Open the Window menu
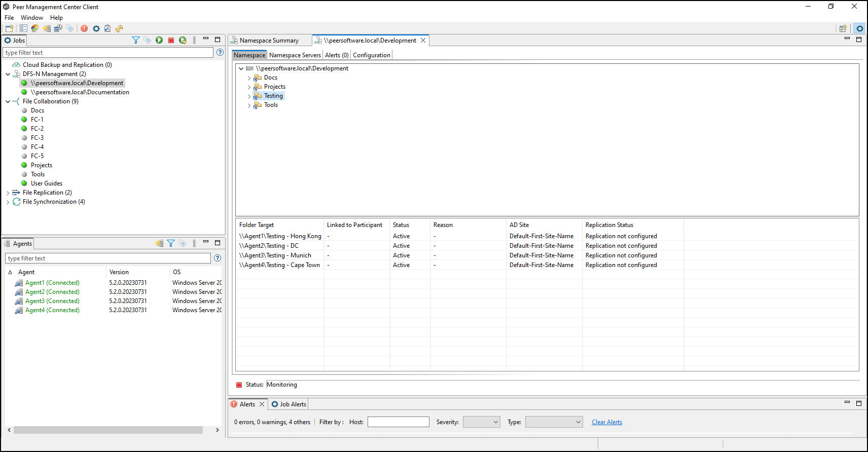The height and width of the screenshot is (452, 868). click(31, 18)
